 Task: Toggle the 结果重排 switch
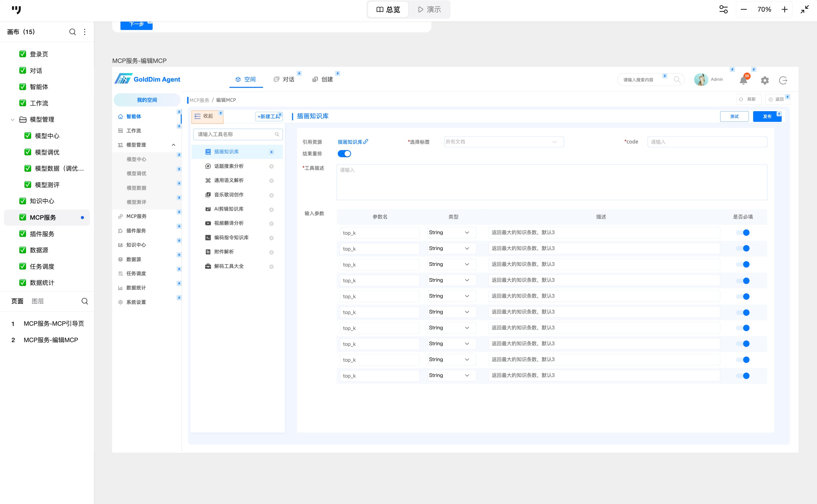click(344, 154)
